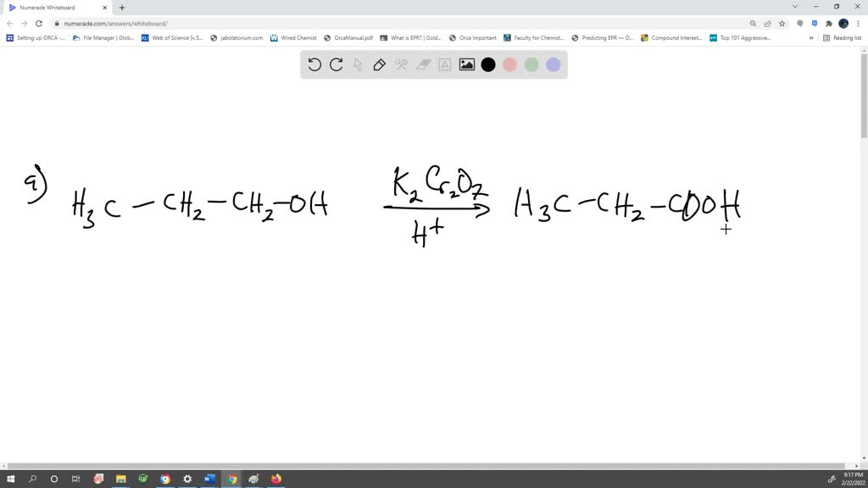Open the OrcaManual.pdf bookmark
The image size is (868, 488).
(350, 37)
